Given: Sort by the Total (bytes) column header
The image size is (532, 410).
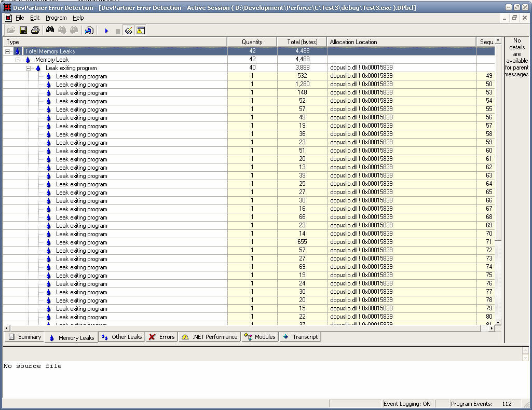Looking at the screenshot, I should pos(302,42).
